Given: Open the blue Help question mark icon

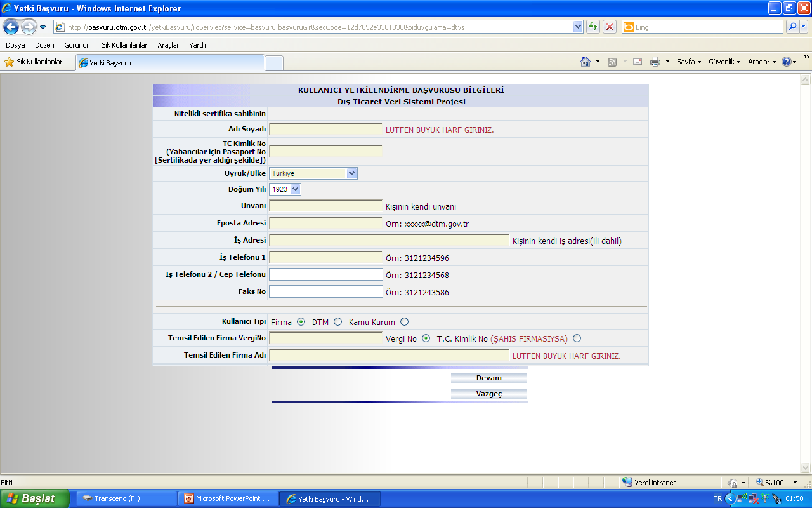Looking at the screenshot, I should click(787, 62).
